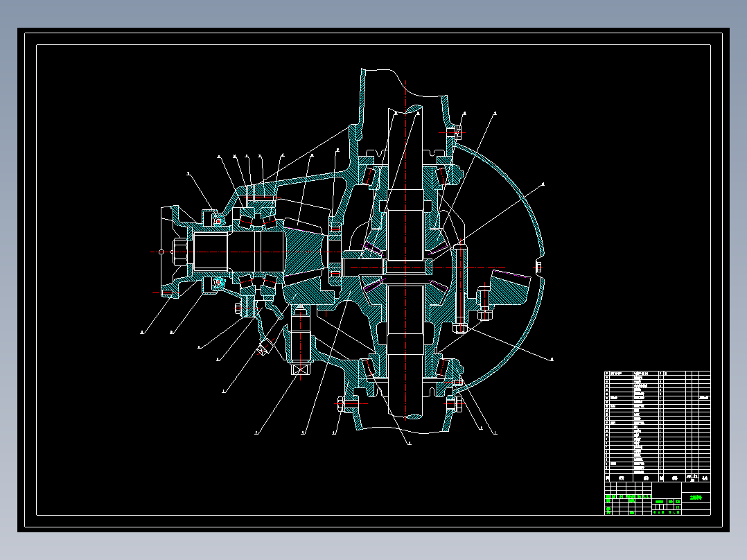
Task: Select the ring gear cross-section at right
Action: 510,287
